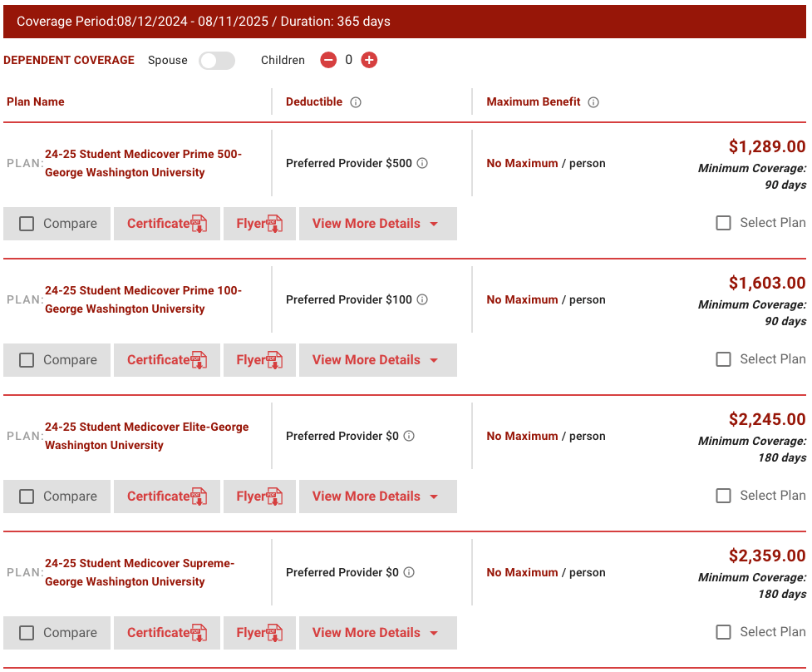Click the $2,245.00 price
Image resolution: width=812 pixels, height=672 pixels.
(767, 419)
